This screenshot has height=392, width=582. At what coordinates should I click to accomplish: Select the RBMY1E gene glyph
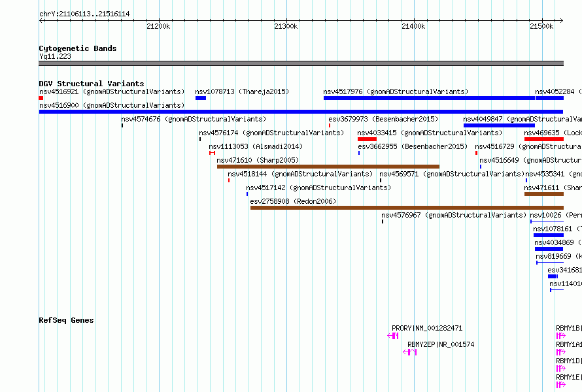[561, 385]
